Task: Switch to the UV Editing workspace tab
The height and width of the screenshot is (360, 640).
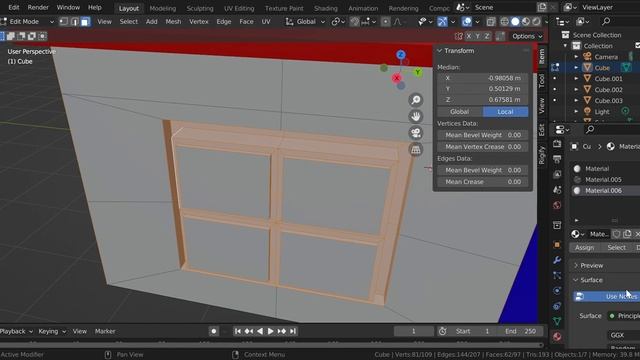Action: 239,8
